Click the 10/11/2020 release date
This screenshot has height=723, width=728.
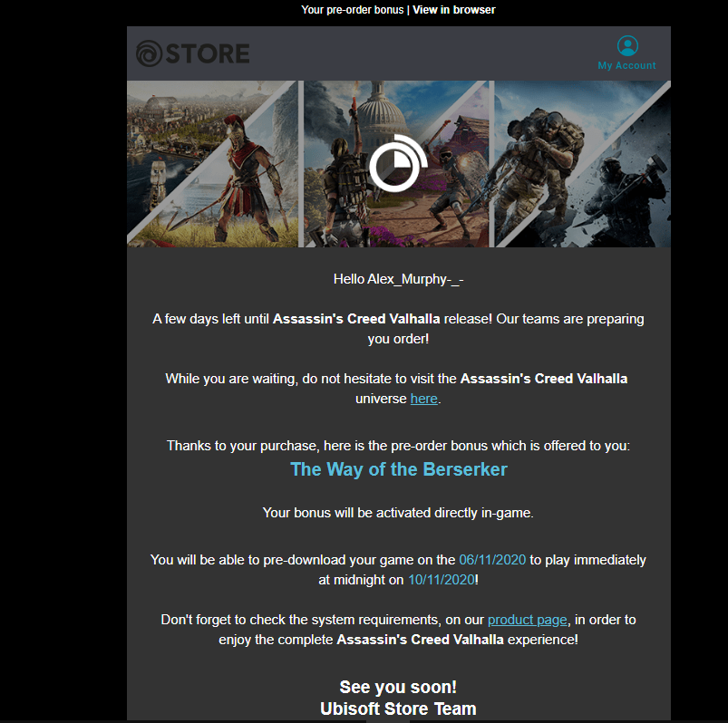click(442, 580)
